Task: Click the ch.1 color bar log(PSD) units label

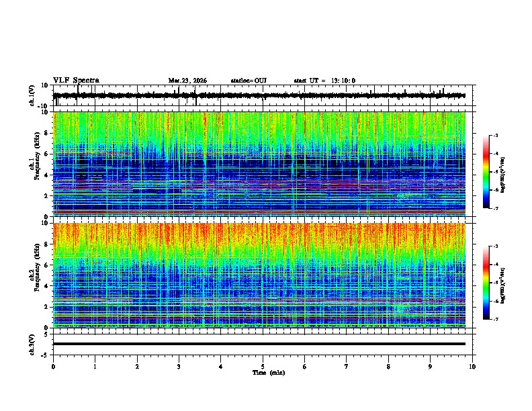Action: coord(503,175)
